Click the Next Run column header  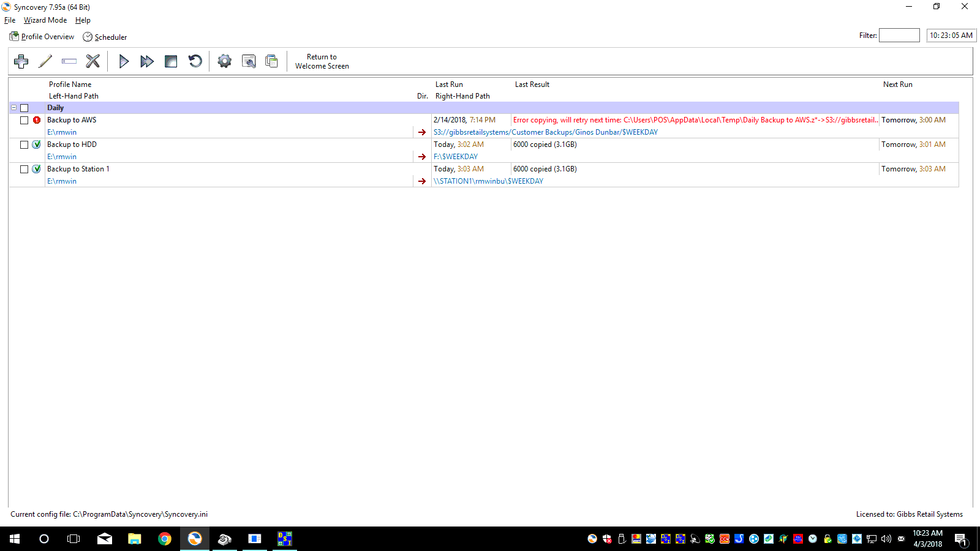898,84
